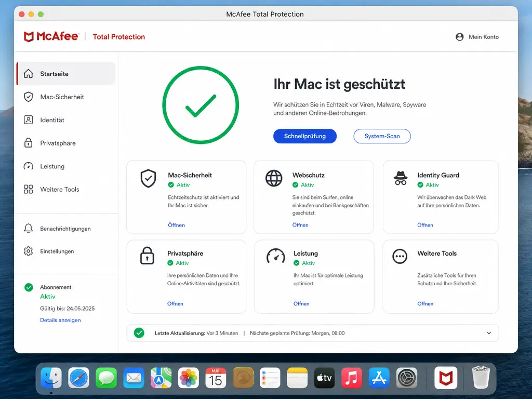Click Öffnen on the Identity Guard card
The height and width of the screenshot is (399, 532).
[x=425, y=225]
